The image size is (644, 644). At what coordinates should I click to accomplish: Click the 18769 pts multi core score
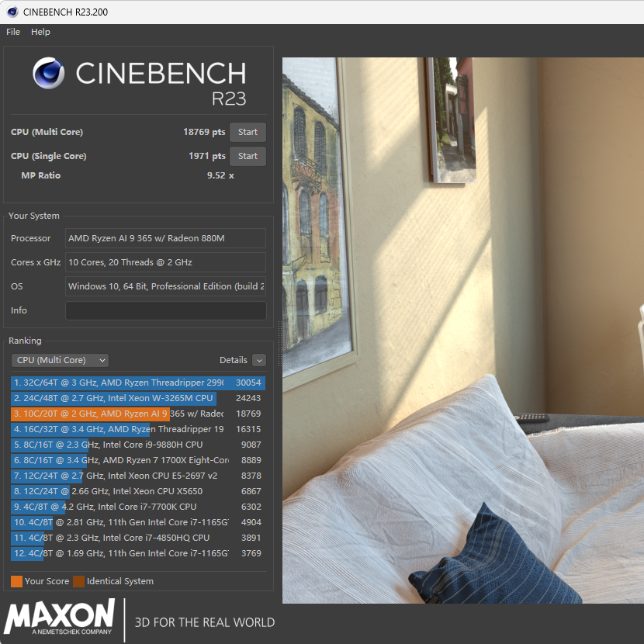click(x=204, y=132)
